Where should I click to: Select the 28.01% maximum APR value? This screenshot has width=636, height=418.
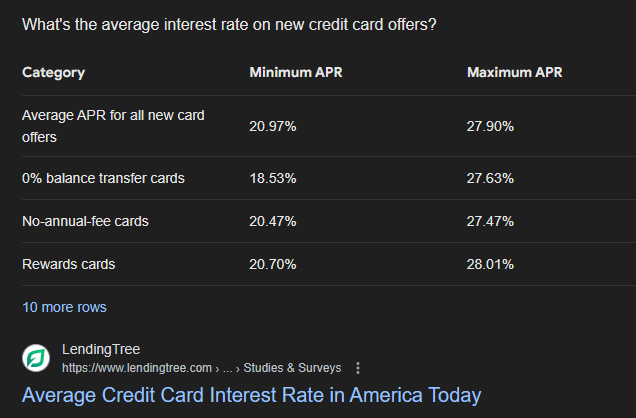[490, 264]
